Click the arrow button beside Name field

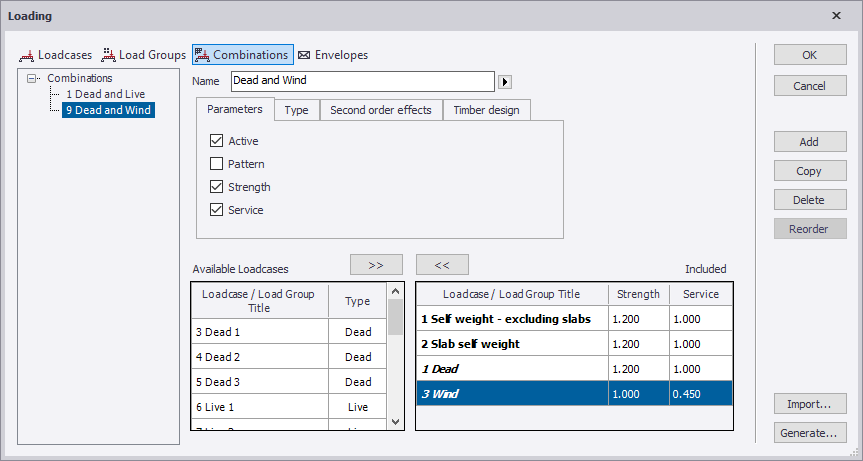505,82
